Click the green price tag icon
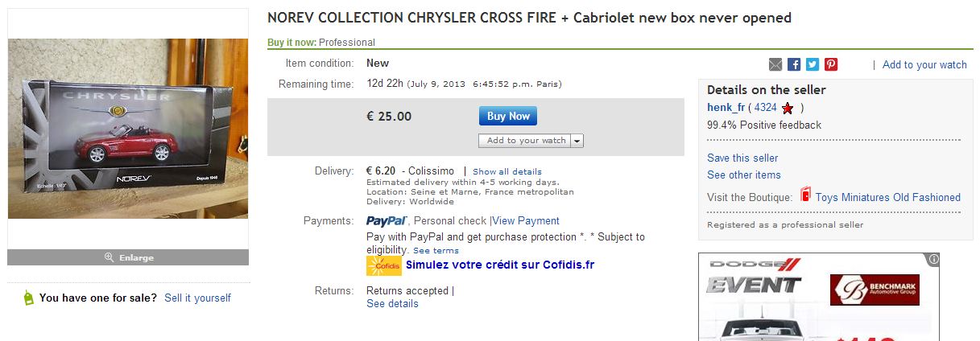The height and width of the screenshot is (341, 980). [x=29, y=298]
